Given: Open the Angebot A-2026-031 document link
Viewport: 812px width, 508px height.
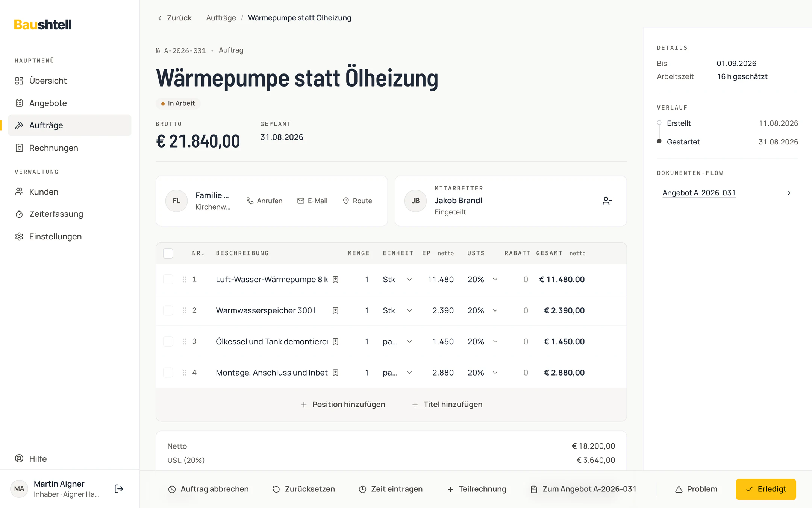Looking at the screenshot, I should (x=699, y=193).
